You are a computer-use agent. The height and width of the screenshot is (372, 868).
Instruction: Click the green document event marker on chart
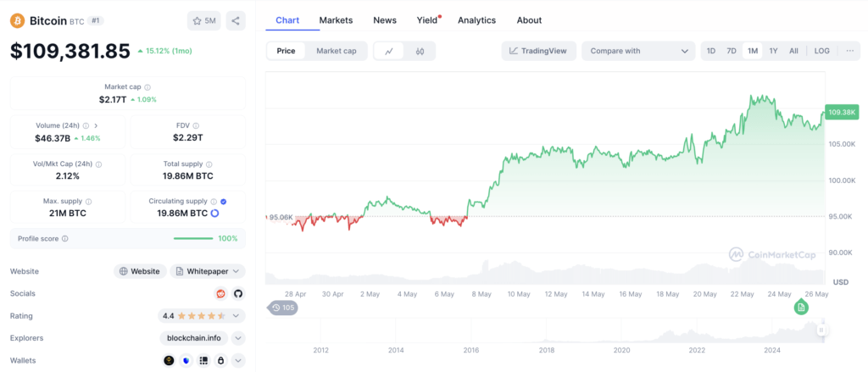tap(800, 308)
